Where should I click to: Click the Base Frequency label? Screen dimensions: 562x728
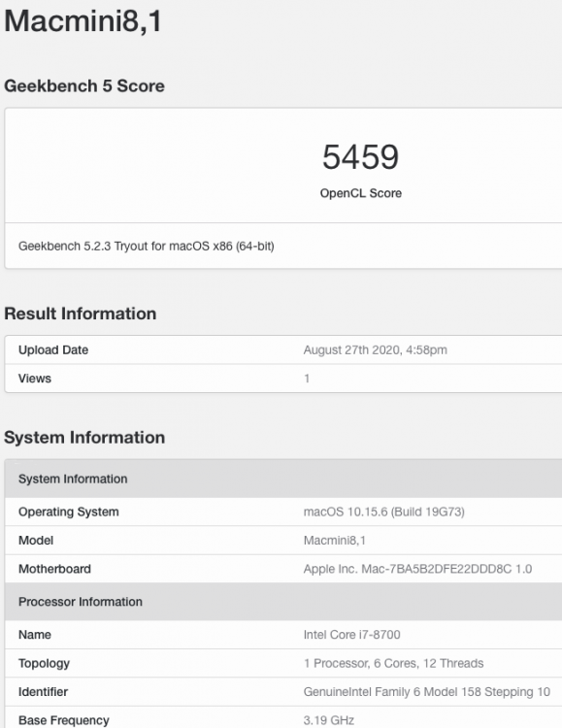(64, 720)
